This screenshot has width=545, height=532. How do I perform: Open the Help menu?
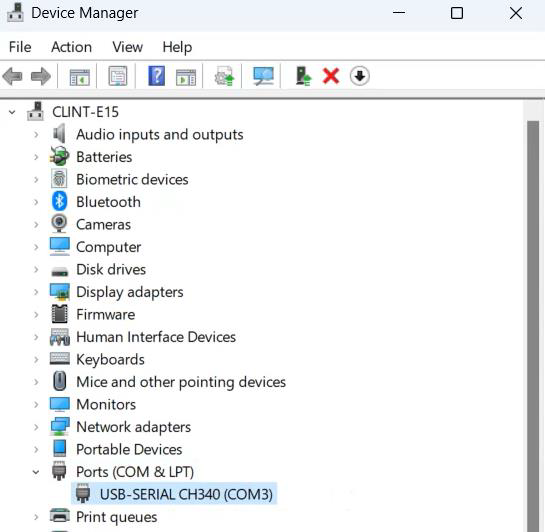point(177,47)
